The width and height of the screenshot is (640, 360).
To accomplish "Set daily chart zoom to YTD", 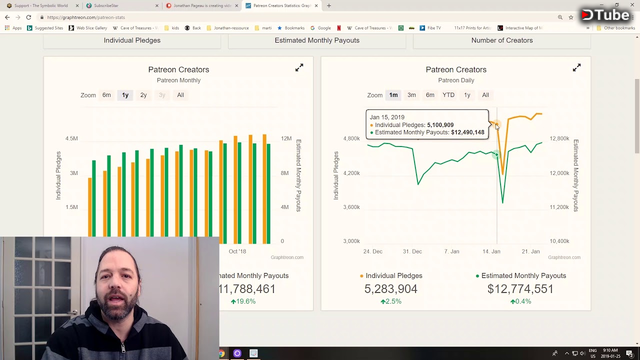I will [449, 95].
